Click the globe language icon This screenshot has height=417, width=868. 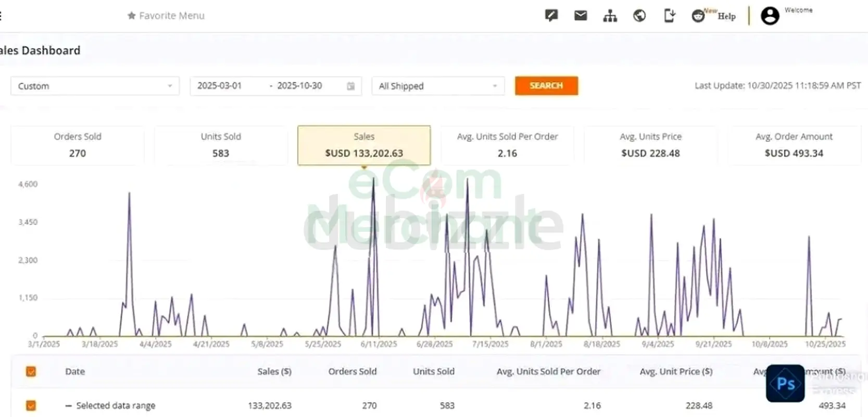639,16
